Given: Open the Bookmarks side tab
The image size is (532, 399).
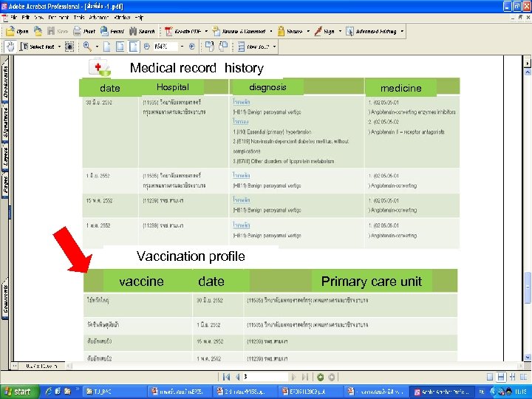Looking at the screenshot, I should [x=5, y=81].
